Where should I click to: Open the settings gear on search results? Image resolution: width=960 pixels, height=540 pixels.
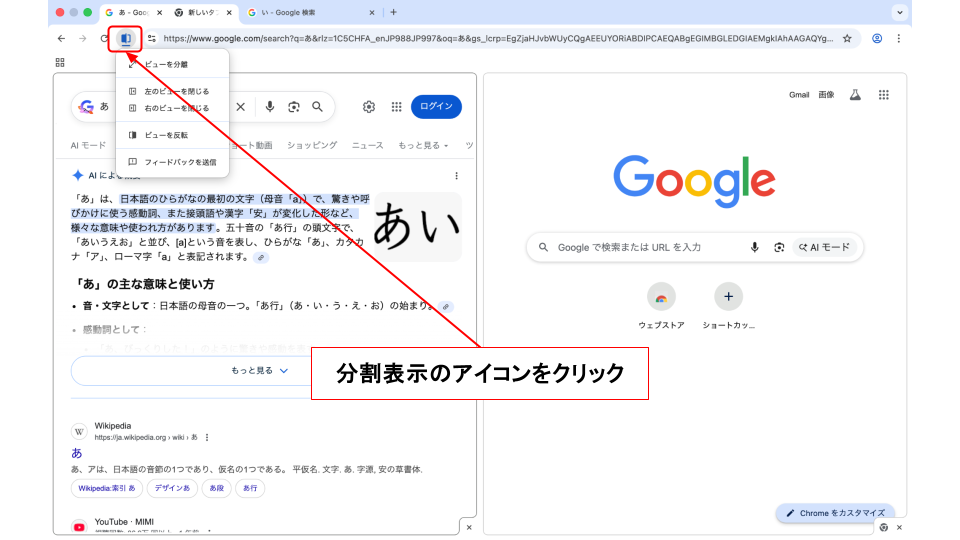[369, 107]
